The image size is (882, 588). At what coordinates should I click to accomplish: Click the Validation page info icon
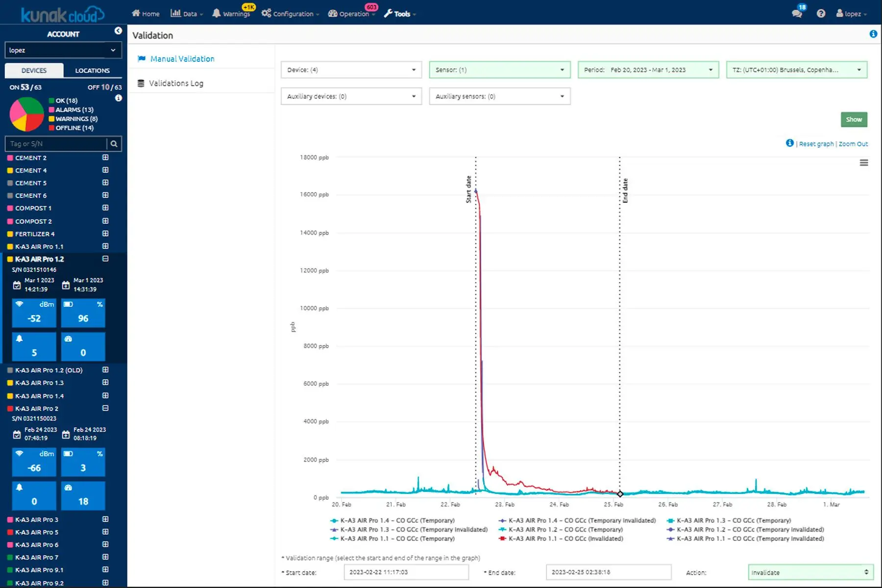[x=873, y=34]
